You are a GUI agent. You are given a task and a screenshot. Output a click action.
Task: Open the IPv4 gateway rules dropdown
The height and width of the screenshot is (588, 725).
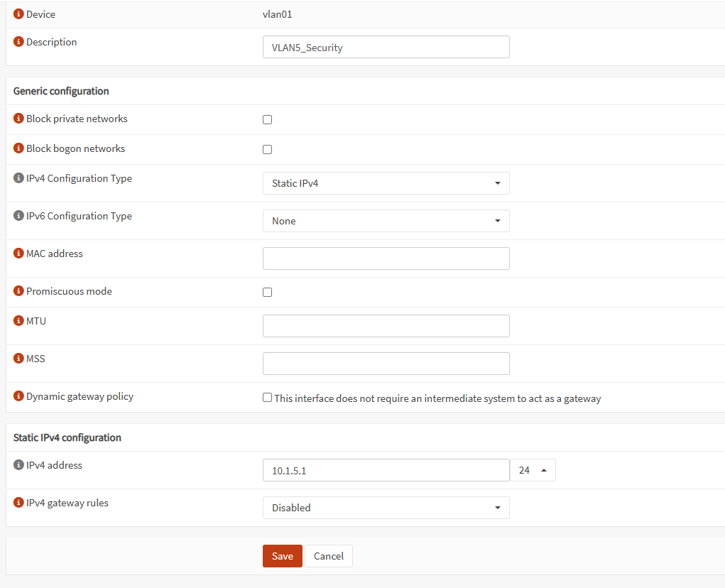coord(386,507)
